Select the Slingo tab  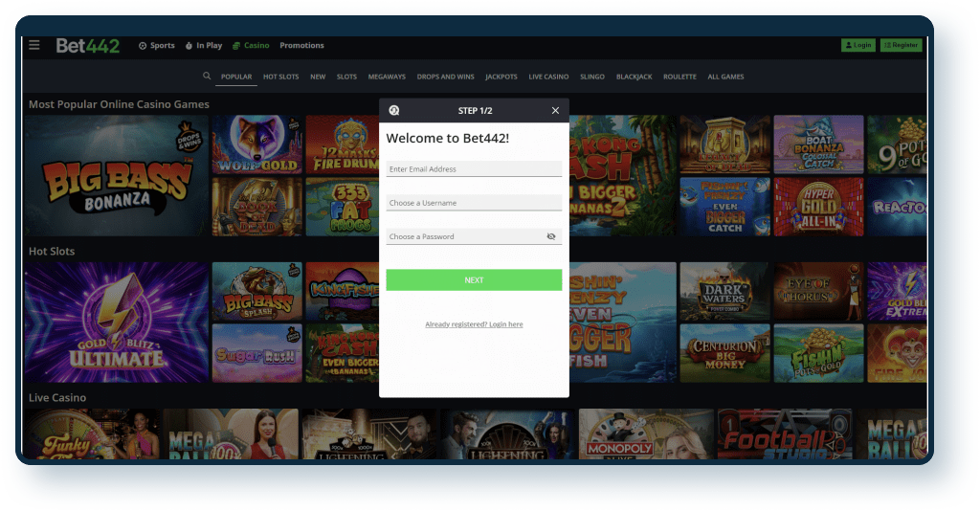(591, 77)
